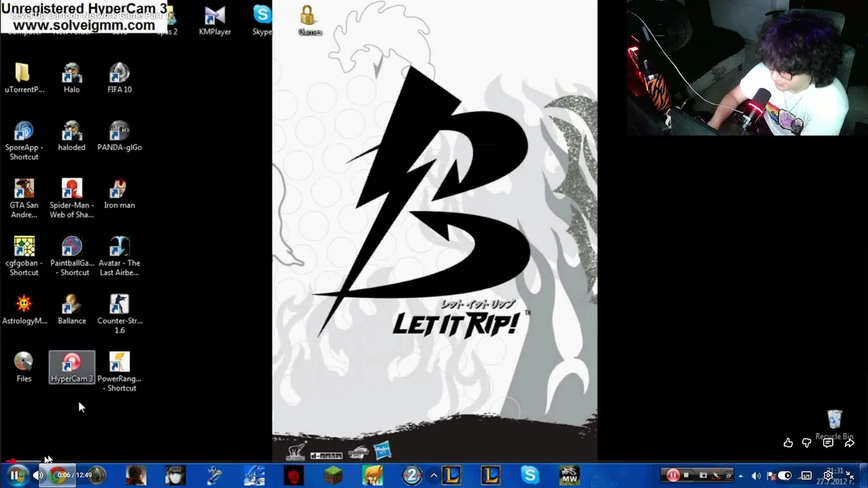Open the PANDA-glGo desktop icon
Image resolution: width=868 pixels, height=488 pixels.
click(119, 136)
